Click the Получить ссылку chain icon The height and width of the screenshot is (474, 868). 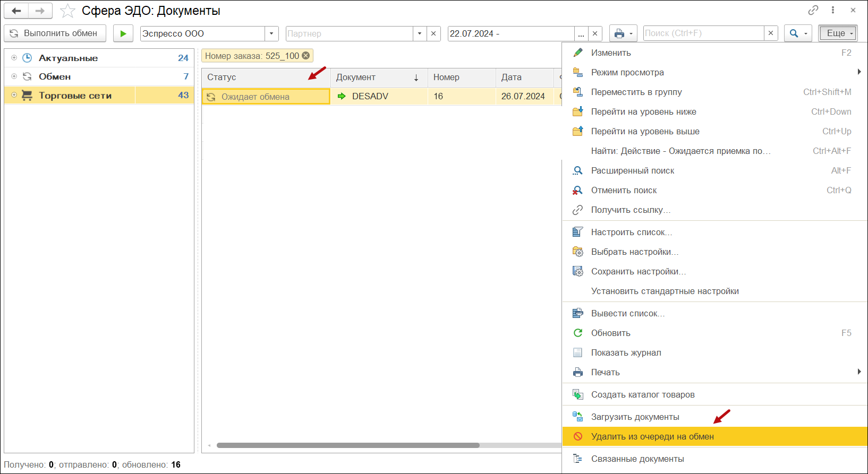(578, 210)
